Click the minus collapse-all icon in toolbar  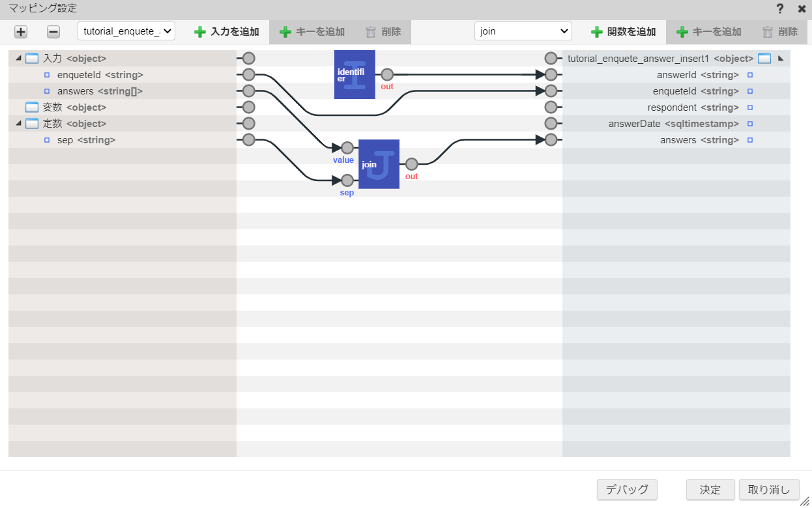click(53, 32)
